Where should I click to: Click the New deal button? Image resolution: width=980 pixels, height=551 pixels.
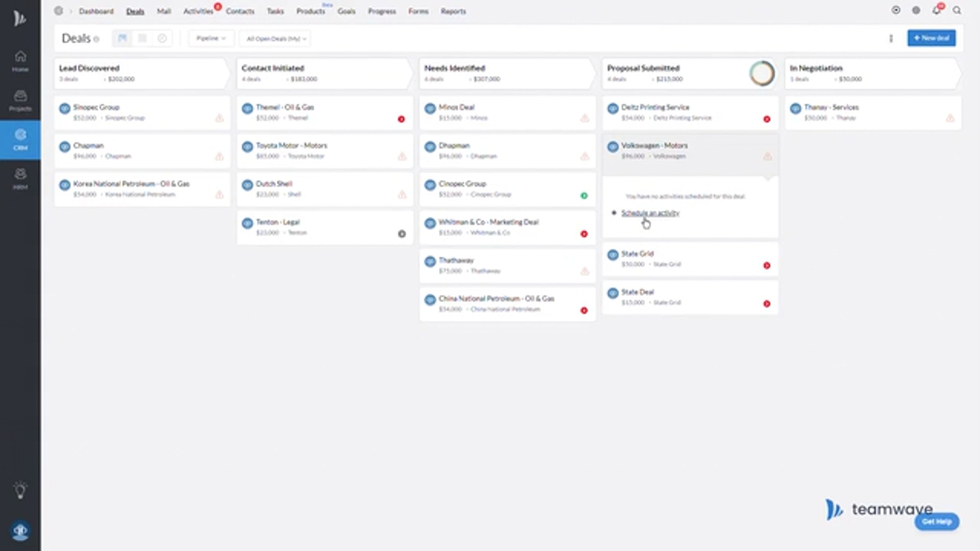point(931,38)
